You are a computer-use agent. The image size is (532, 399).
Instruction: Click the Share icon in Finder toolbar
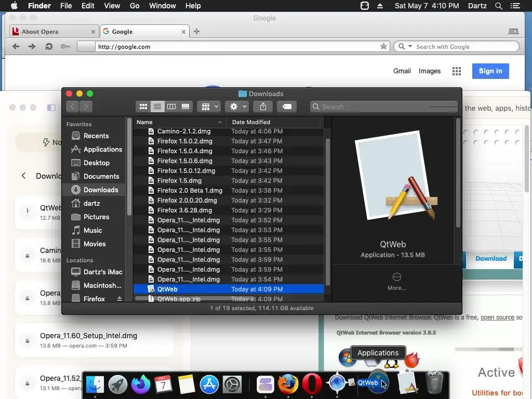coord(263,107)
